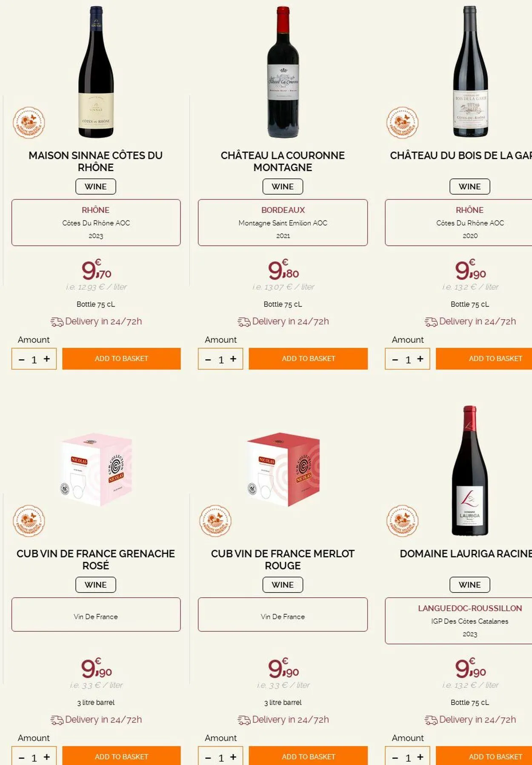
Task: Open Château La Couronne Montagne product title
Action: tap(283, 161)
